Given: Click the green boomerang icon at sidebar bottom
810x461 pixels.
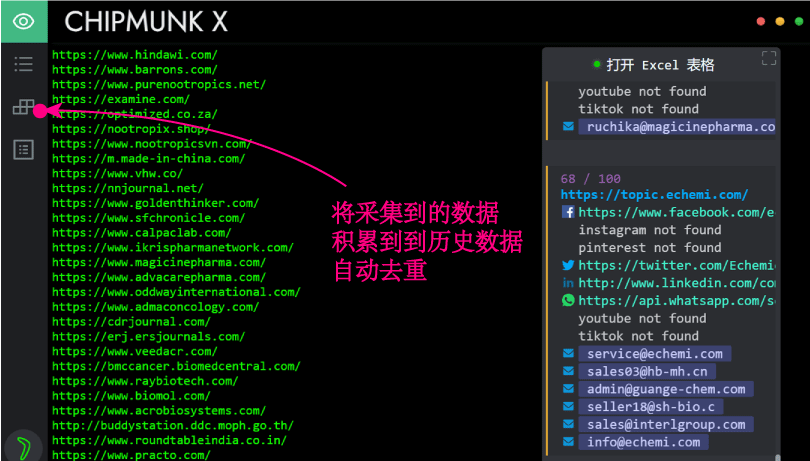Looking at the screenshot, I should [x=24, y=447].
